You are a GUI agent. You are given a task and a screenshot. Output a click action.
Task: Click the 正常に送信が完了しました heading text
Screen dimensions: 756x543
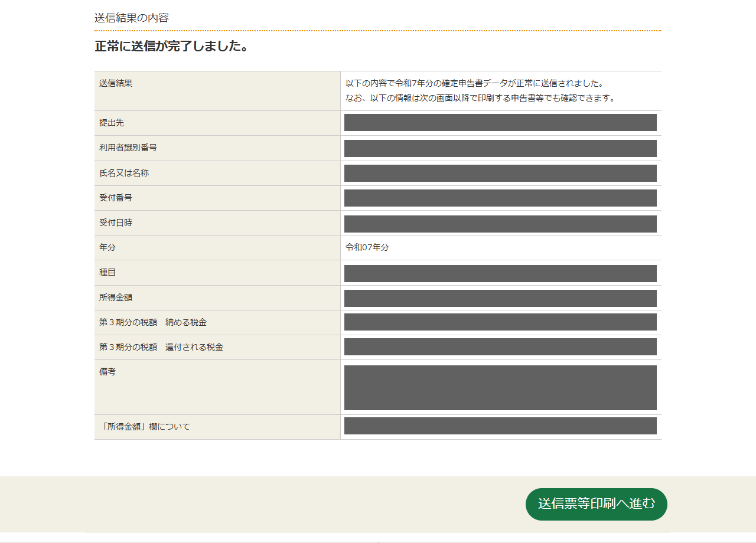click(x=171, y=46)
